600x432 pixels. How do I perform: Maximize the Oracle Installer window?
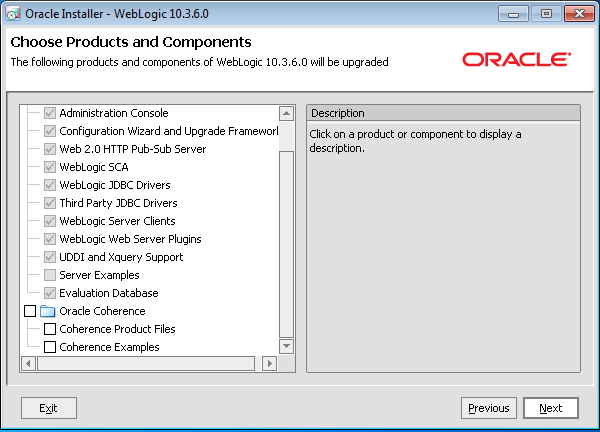click(546, 14)
